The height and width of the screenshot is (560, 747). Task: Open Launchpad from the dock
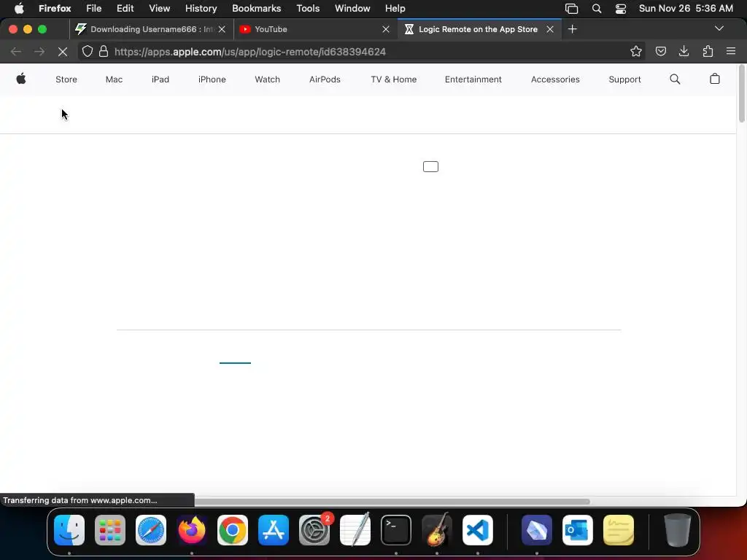[110, 530]
